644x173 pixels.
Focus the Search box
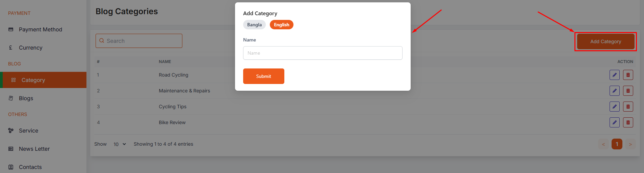(139, 41)
